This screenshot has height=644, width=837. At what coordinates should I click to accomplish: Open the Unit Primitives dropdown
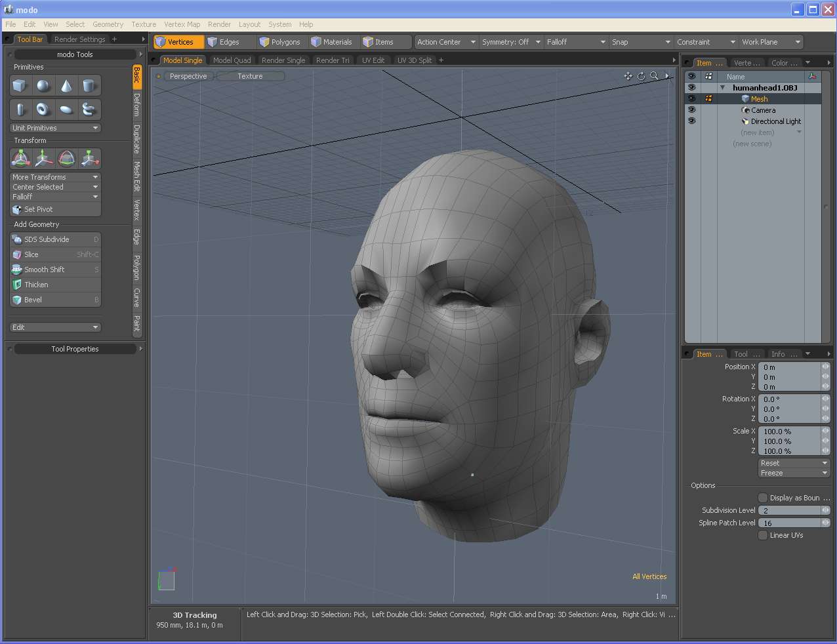pos(56,128)
